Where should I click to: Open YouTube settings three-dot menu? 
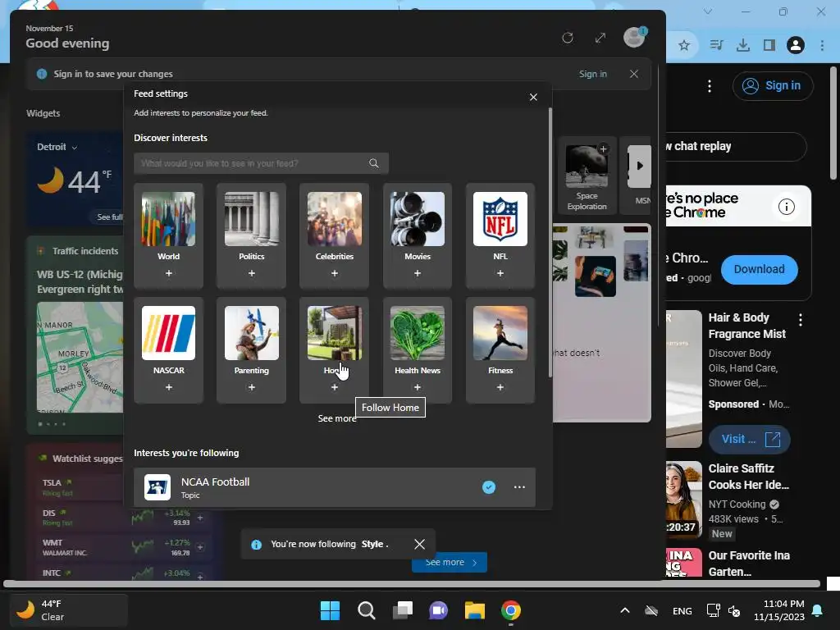click(x=710, y=85)
